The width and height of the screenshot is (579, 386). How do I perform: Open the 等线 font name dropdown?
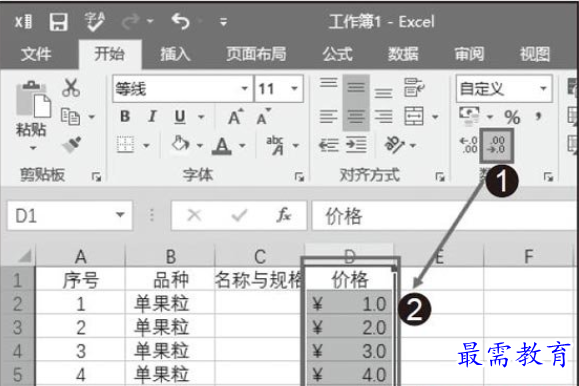(244, 88)
